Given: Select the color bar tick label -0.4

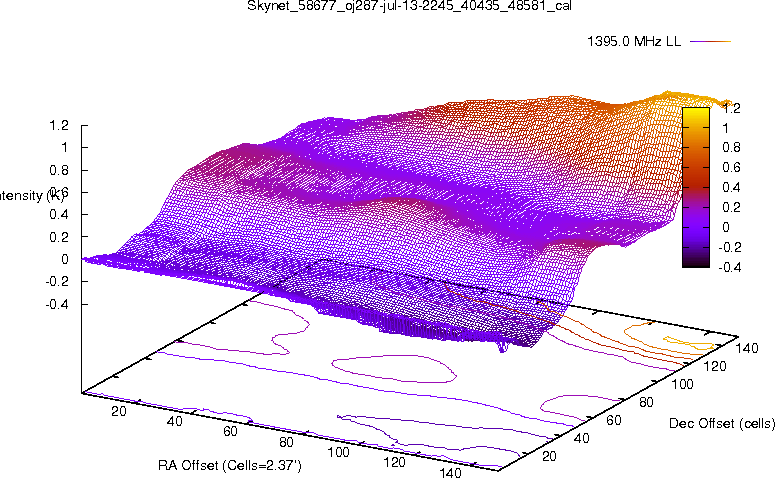Looking at the screenshot, I should (729, 267).
